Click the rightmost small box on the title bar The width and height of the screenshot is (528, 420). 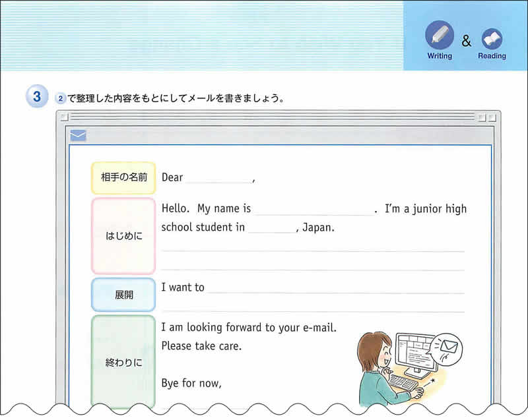(x=493, y=117)
